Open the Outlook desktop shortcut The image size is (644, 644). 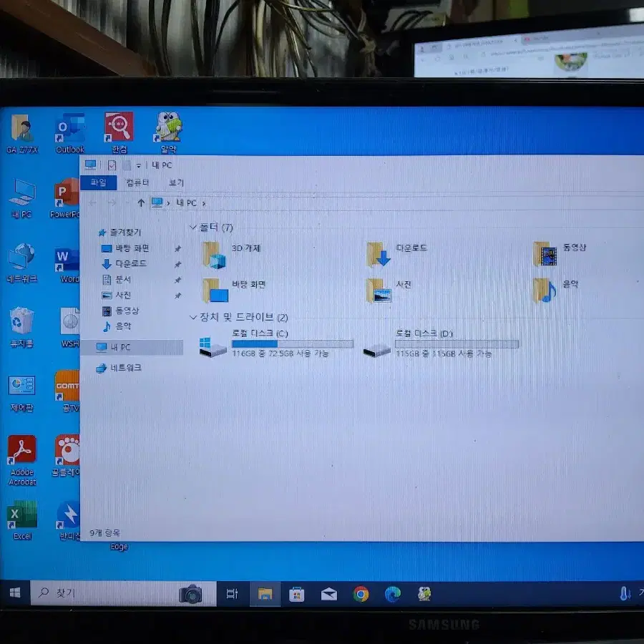[x=70, y=134]
